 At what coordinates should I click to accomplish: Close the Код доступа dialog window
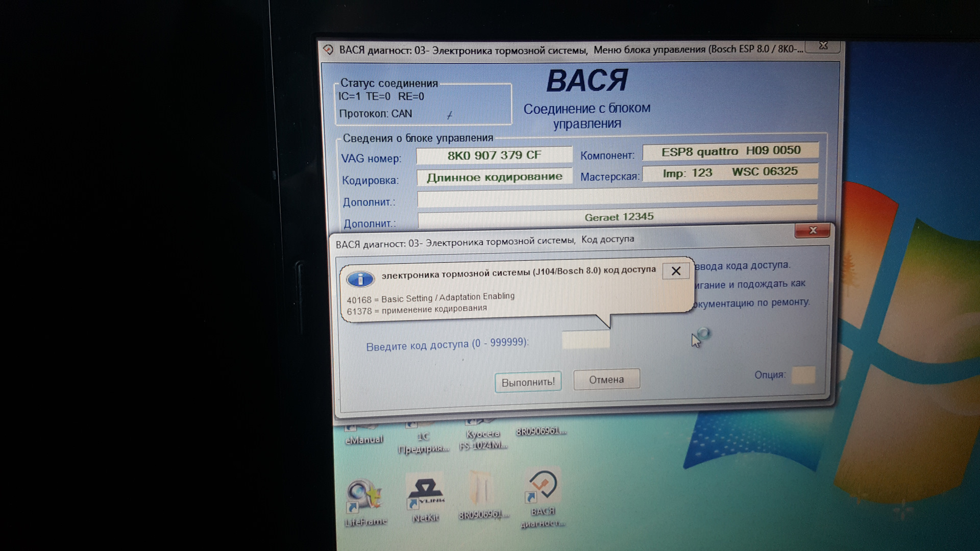(812, 231)
